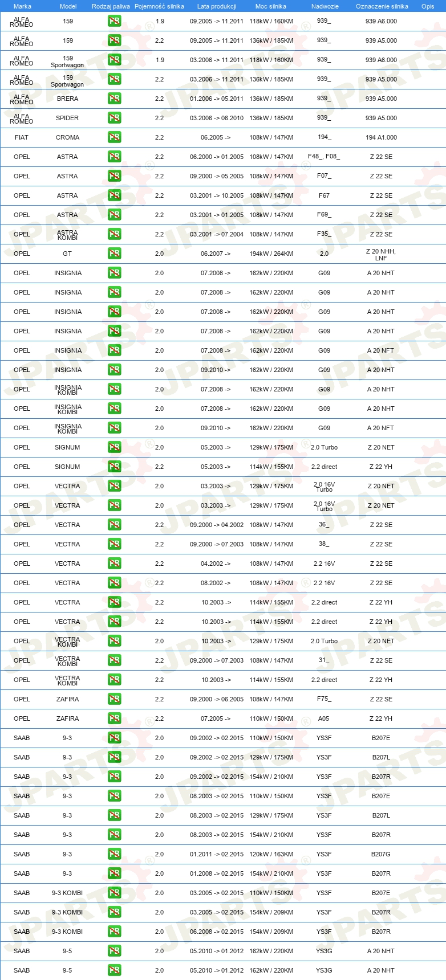Screen dimensions: 446x980
Task: Click fuel icon in Opel Astra F69_ row
Action: 114,215
